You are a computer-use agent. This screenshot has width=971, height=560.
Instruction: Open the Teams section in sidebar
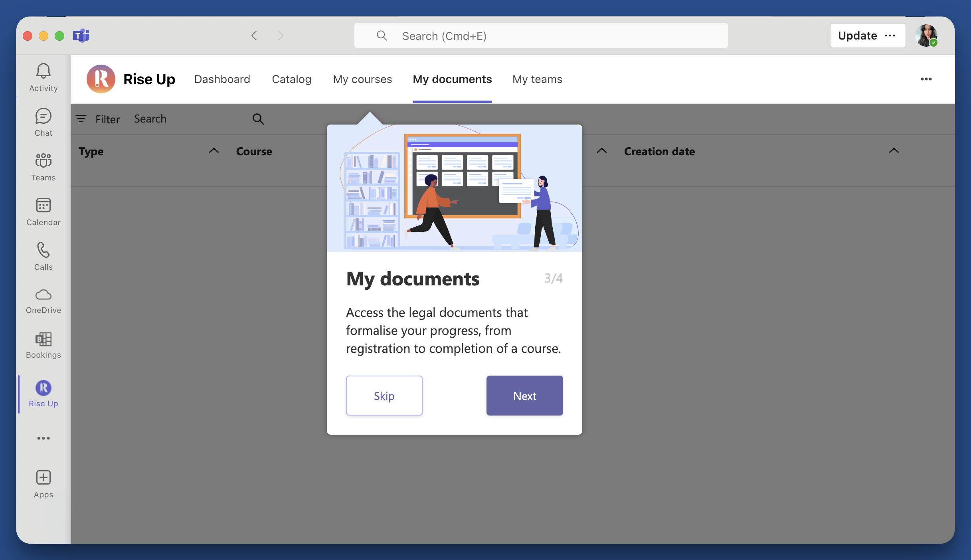[x=43, y=166]
